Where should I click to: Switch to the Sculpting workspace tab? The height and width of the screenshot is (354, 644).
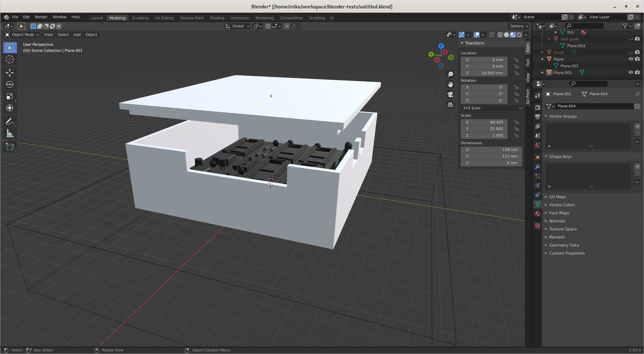(x=140, y=18)
